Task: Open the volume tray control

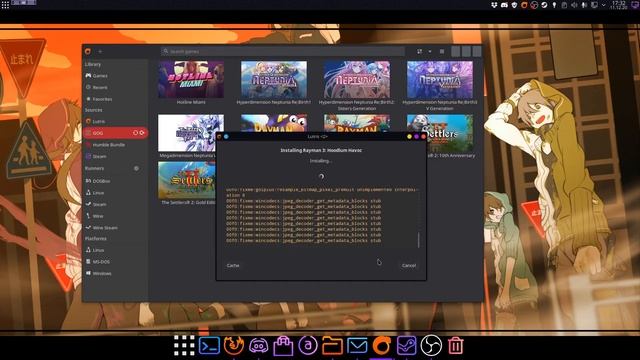Action: click(x=574, y=5)
